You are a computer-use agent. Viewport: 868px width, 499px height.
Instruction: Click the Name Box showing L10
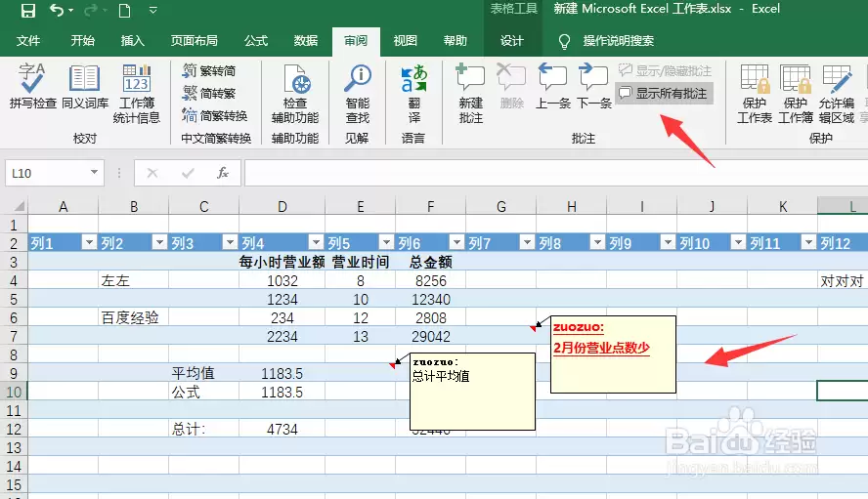click(48, 173)
